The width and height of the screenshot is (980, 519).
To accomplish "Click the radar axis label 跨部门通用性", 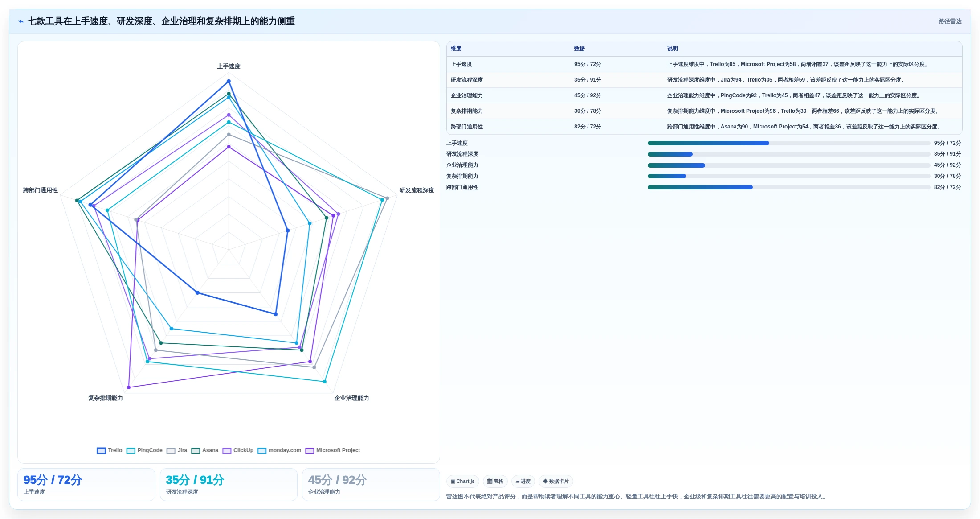I will (41, 190).
